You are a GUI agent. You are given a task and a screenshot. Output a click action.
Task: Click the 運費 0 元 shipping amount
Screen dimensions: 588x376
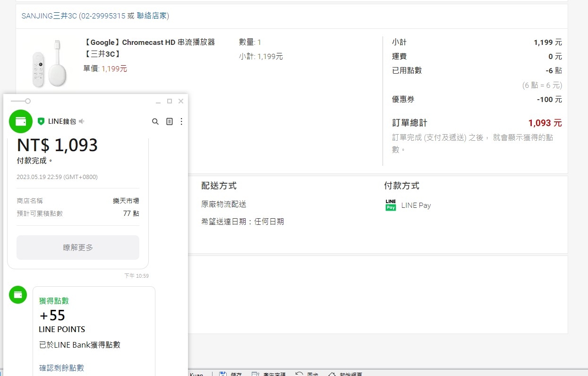(x=555, y=56)
